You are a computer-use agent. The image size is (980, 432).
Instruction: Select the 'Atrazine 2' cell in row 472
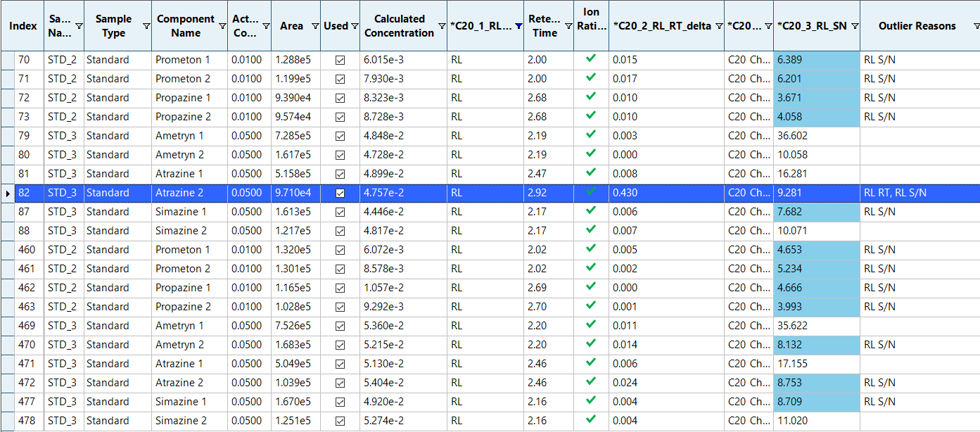click(x=189, y=383)
